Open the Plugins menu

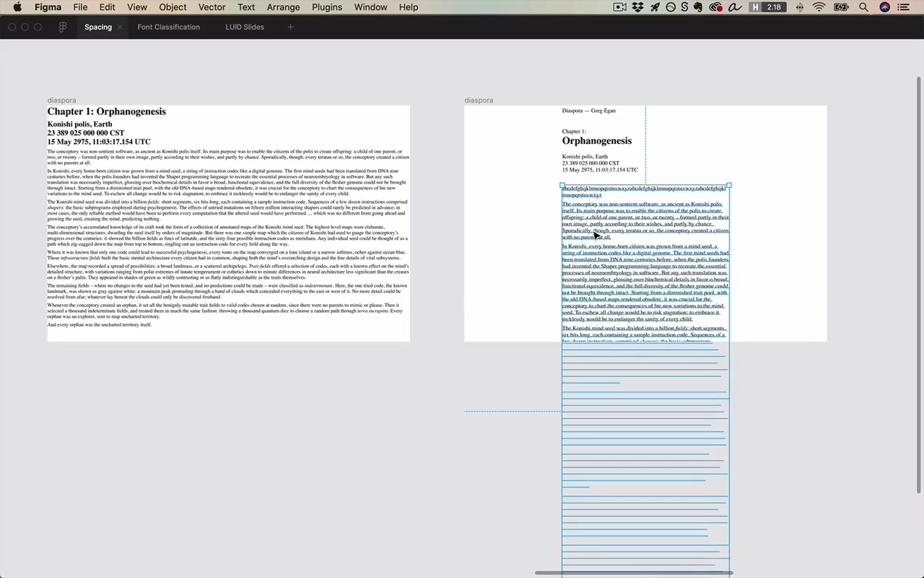[327, 7]
